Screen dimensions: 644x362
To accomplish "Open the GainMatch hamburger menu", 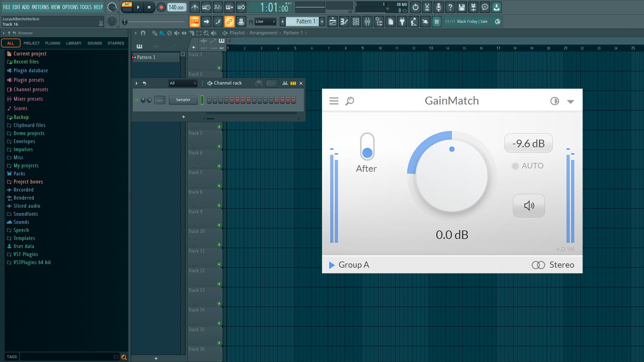I will point(334,101).
